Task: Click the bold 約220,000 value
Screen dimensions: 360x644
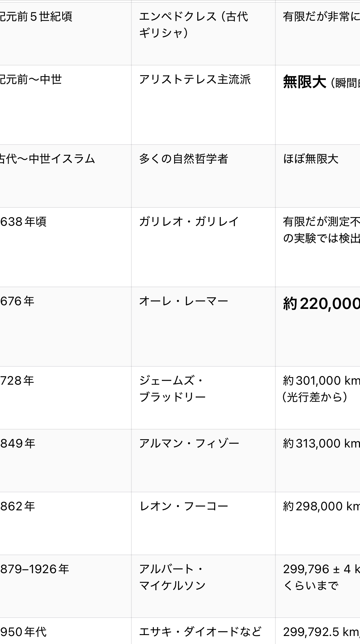Action: [x=321, y=304]
